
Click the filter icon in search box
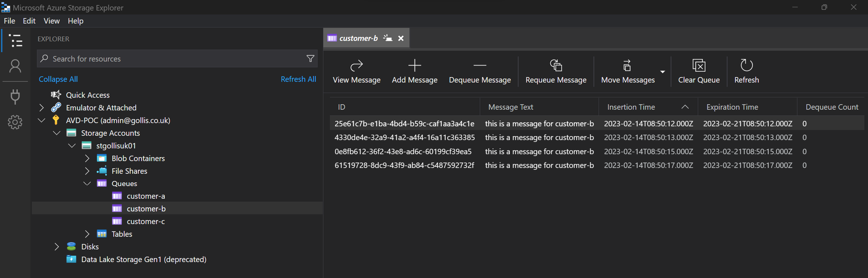point(310,59)
